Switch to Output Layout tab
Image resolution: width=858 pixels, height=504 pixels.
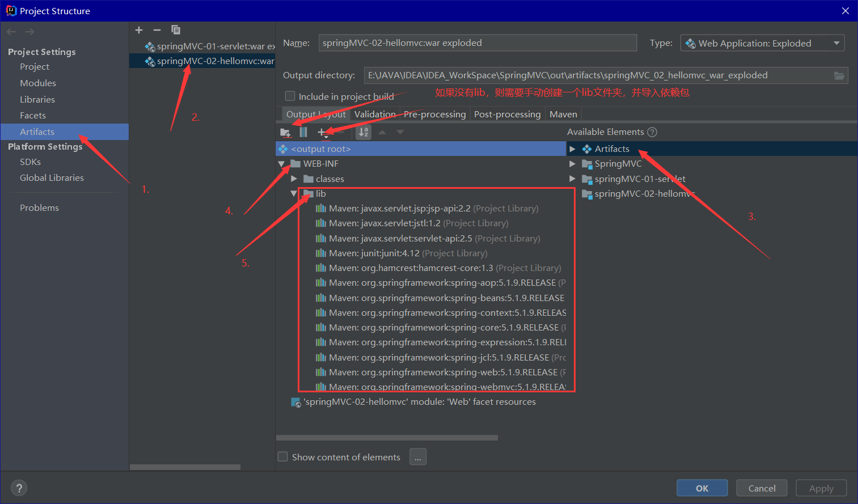(316, 115)
